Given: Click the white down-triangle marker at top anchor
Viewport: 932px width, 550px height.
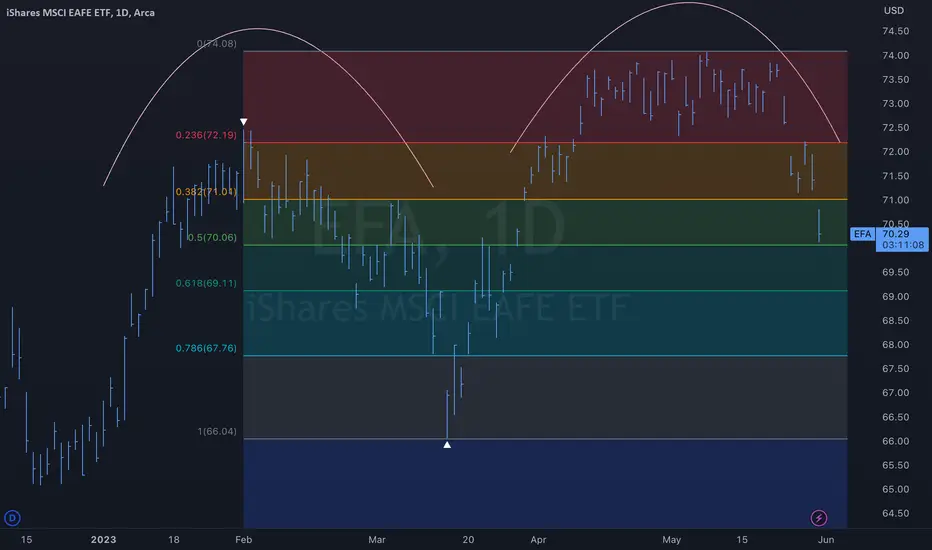Looking at the screenshot, I should pos(243,122).
